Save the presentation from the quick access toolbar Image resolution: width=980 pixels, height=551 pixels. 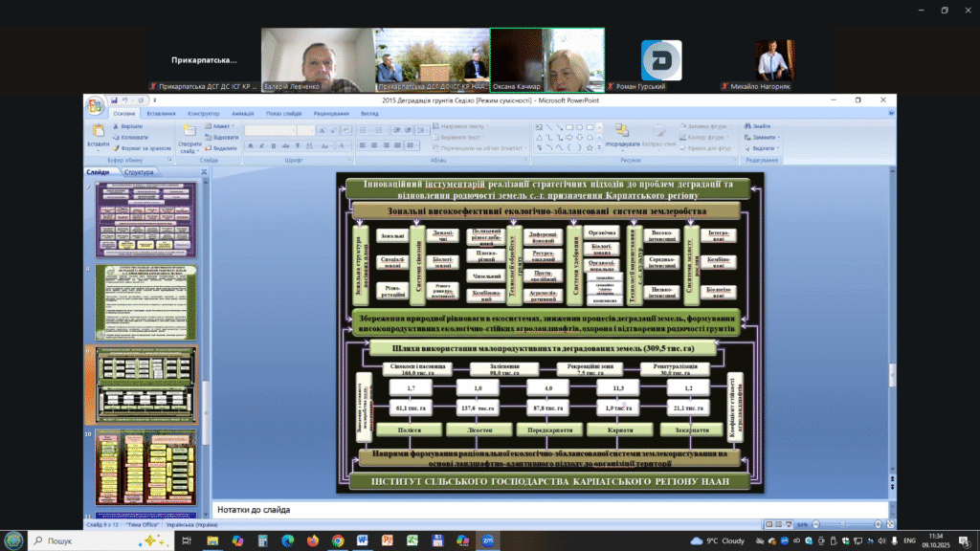pyautogui.click(x=114, y=99)
